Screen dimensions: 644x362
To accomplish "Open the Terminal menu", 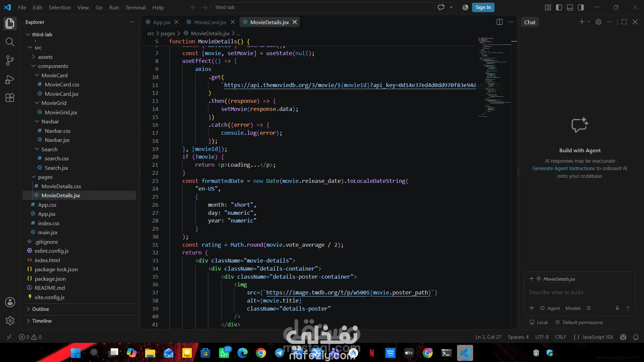I will pos(135,7).
